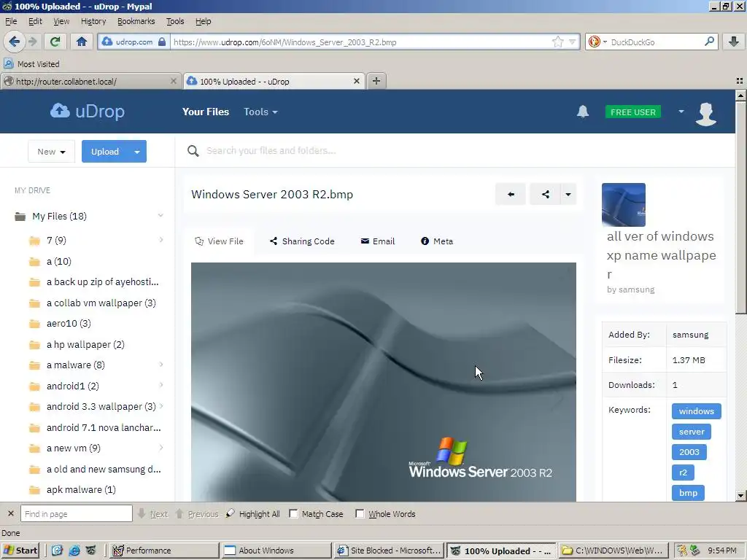Open the aero10 (3) folder

point(69,323)
